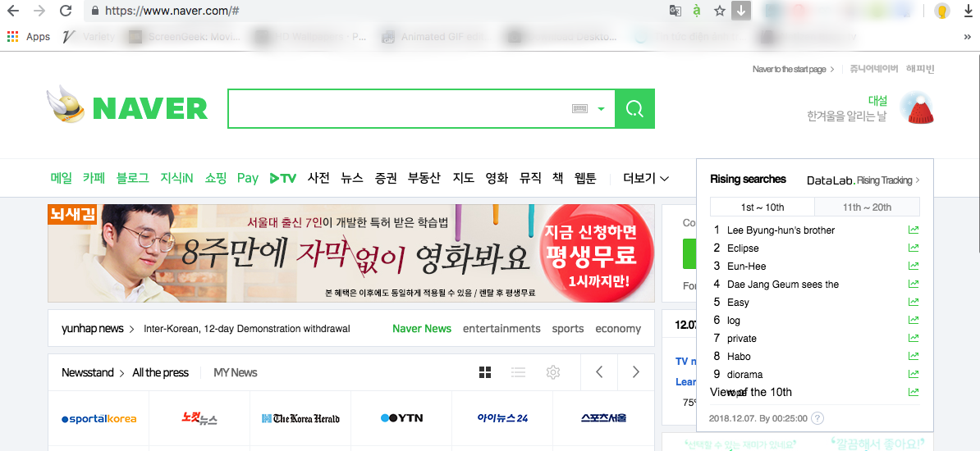
Task: Open 웹툰 menu item
Action: [x=585, y=178]
